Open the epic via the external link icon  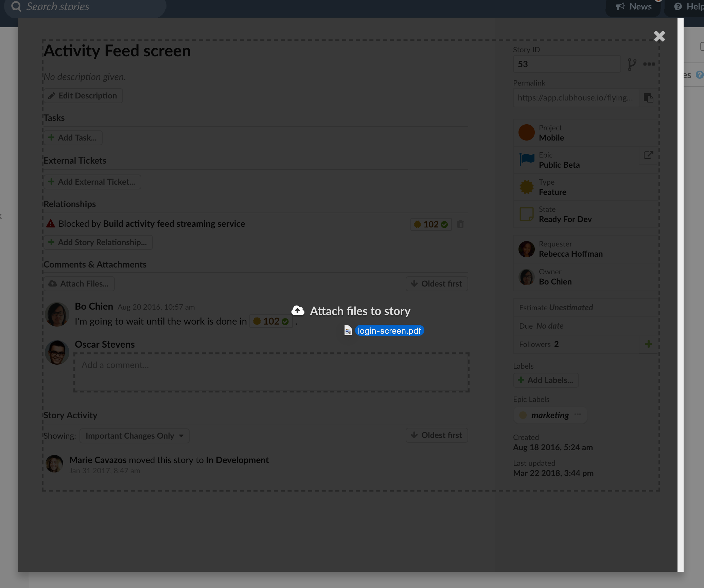pos(648,155)
